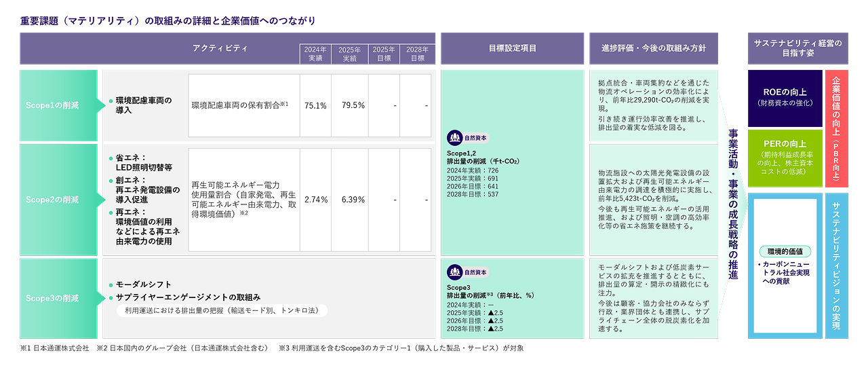Click the 79.5% value
This screenshot has width=868, height=368.
(353, 105)
